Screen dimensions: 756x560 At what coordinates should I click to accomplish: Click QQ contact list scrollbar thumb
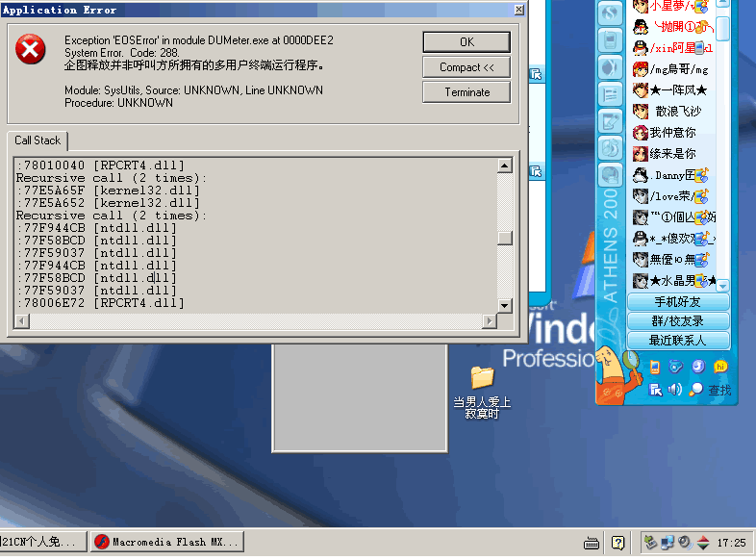coord(722,29)
